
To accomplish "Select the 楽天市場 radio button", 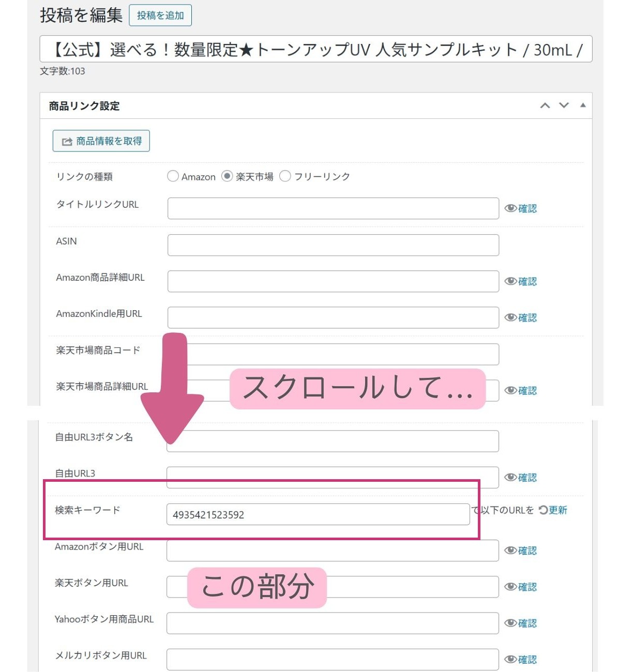I will pyautogui.click(x=227, y=176).
